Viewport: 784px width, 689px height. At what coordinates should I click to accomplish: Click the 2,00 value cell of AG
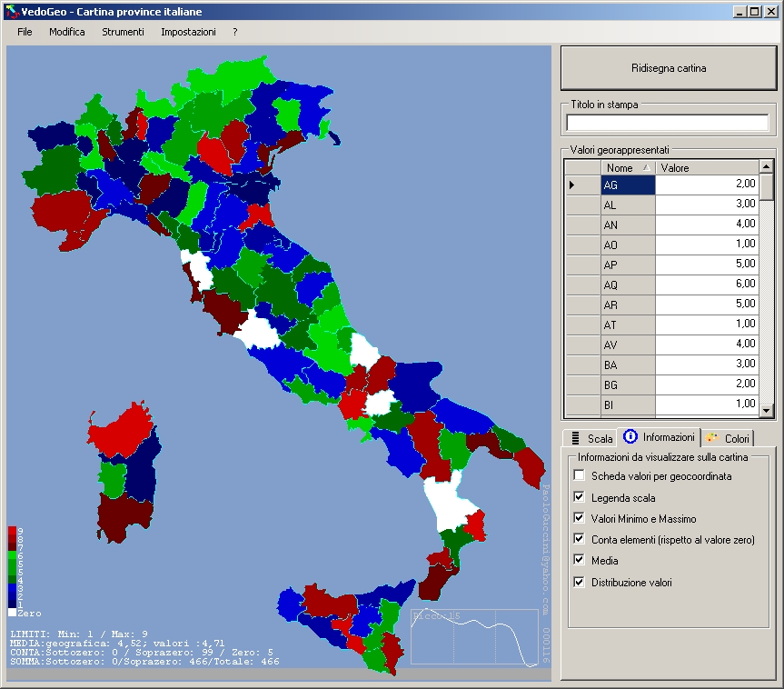(x=707, y=185)
